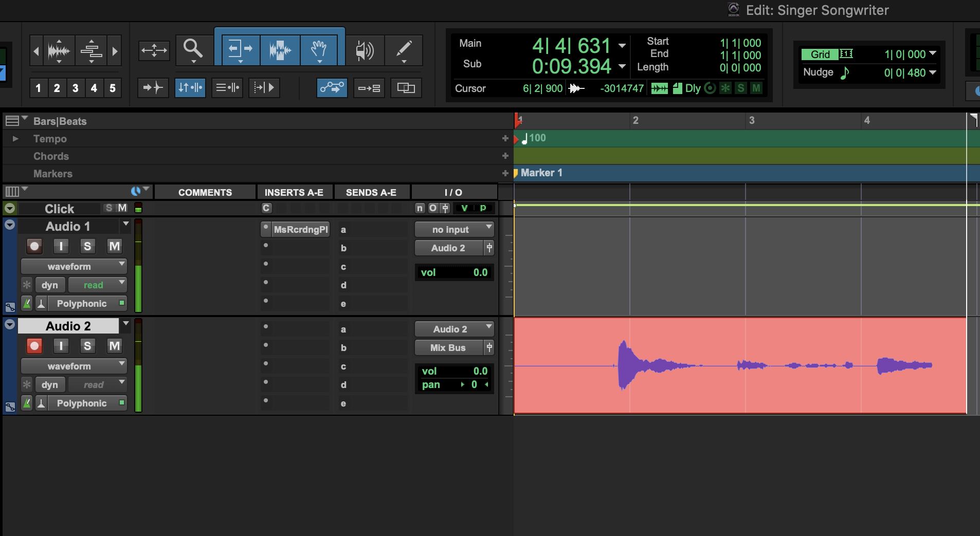Open Audio 2 output Mix Bus selector

448,348
